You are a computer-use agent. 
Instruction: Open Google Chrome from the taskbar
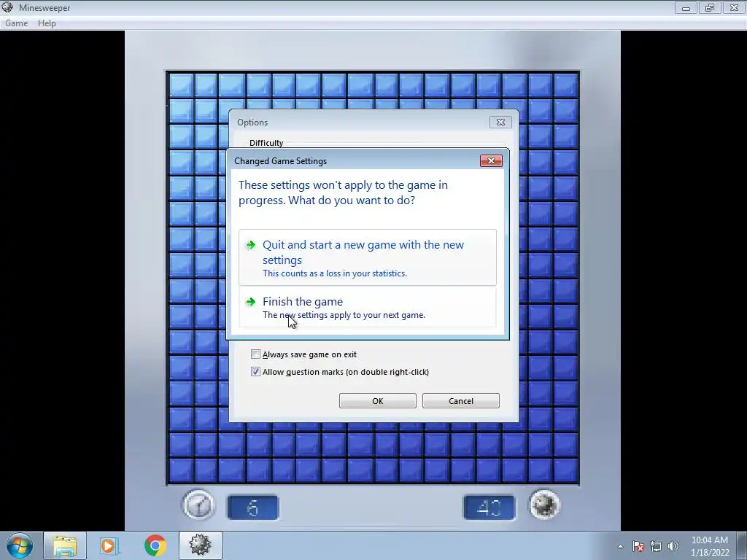(155, 545)
